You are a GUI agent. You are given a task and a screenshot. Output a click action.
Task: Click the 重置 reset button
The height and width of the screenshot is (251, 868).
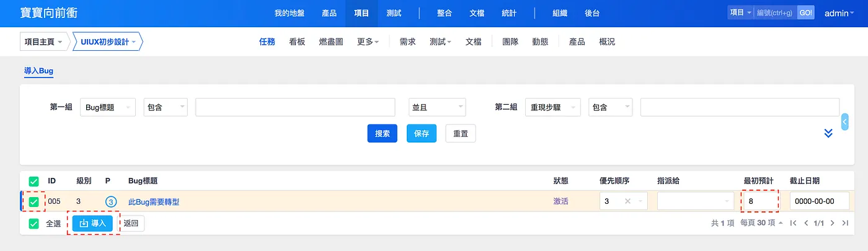point(461,133)
